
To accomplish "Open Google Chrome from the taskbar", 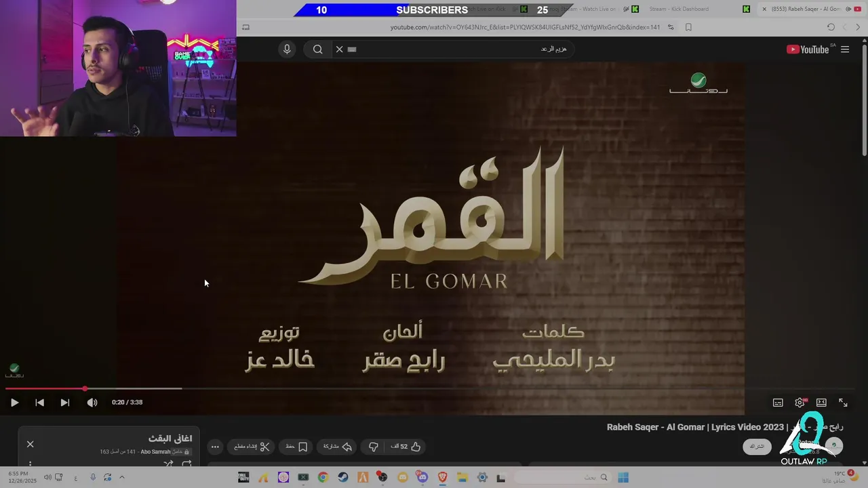I will point(323,478).
